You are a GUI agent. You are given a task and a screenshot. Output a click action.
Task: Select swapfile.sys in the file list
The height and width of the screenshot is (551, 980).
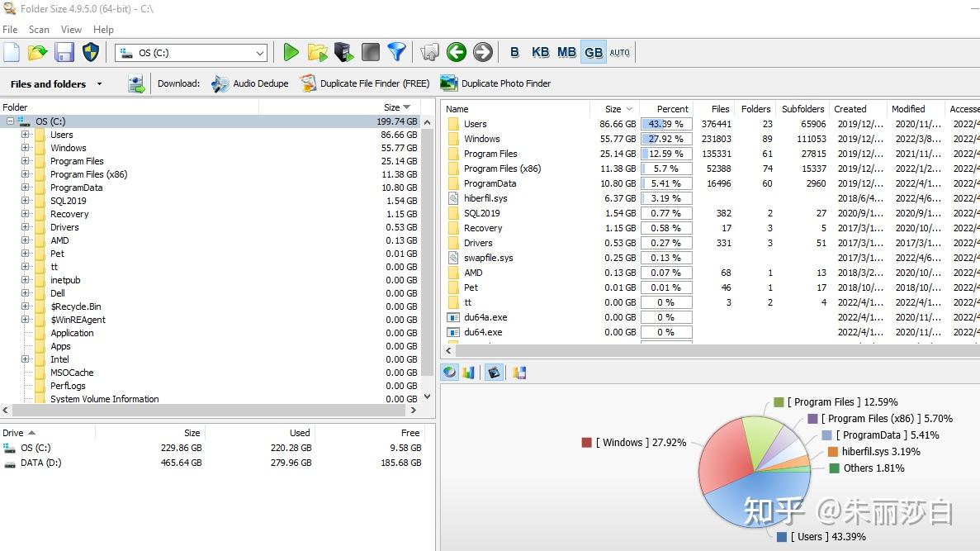488,258
